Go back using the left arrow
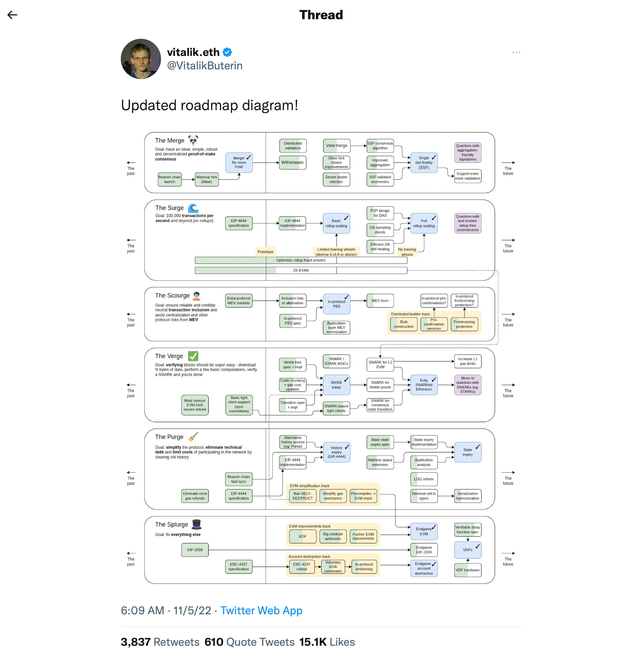Image resolution: width=644 pixels, height=657 pixels. (x=12, y=15)
